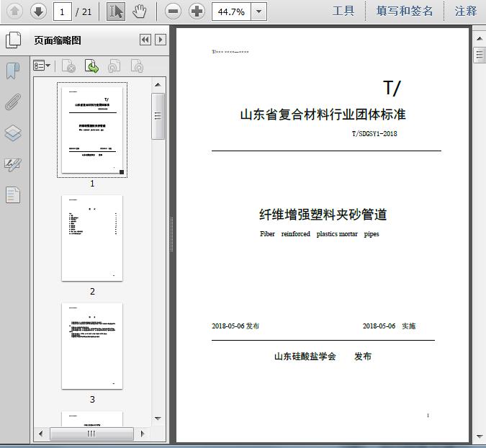Click the page number input field
Image resolution: width=486 pixels, height=448 pixels.
tap(63, 11)
